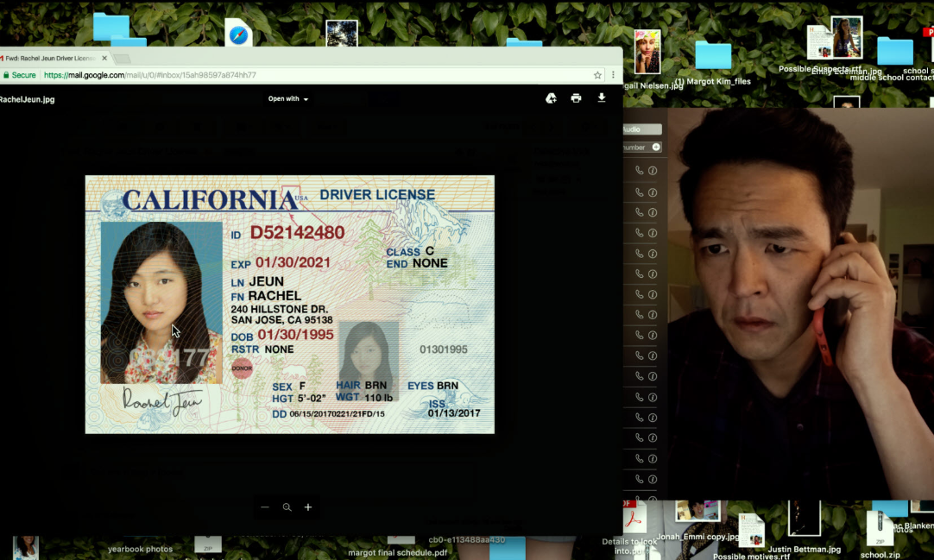This screenshot has width=934, height=560.
Task: Click the yearbook photos desktop label
Action: 140,549
